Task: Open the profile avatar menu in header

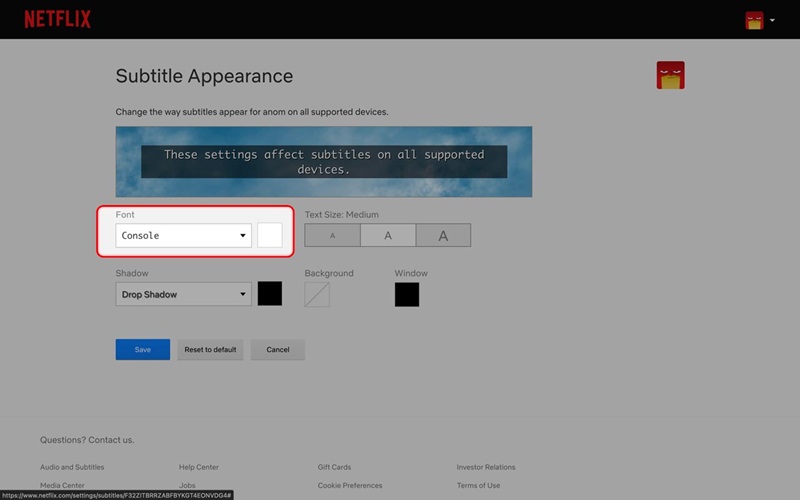Action: pos(754,20)
